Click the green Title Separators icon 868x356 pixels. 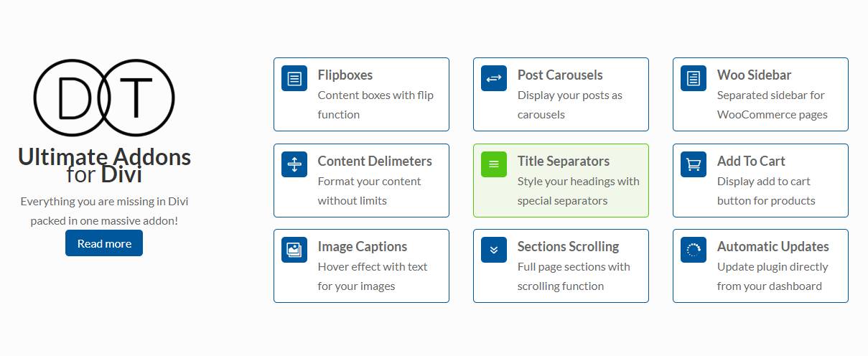pyautogui.click(x=494, y=164)
